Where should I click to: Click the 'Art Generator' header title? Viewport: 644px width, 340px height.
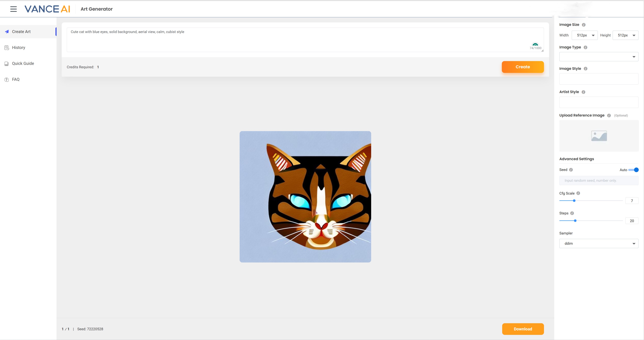pos(96,9)
